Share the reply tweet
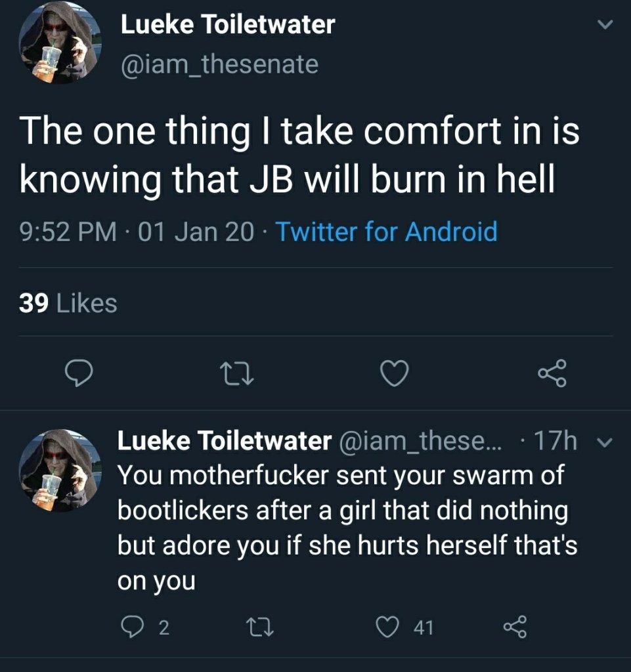Viewport: 631px width, 672px height. (x=514, y=627)
